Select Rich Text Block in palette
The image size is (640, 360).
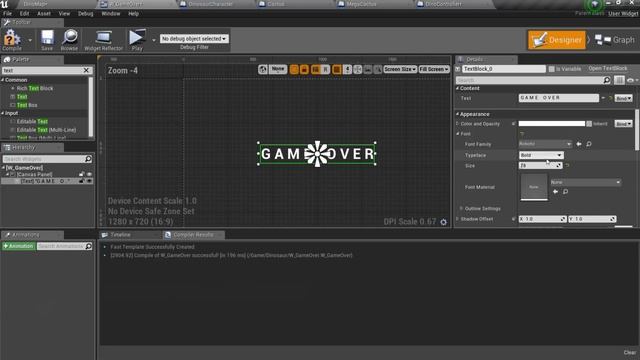pyautogui.click(x=35, y=88)
